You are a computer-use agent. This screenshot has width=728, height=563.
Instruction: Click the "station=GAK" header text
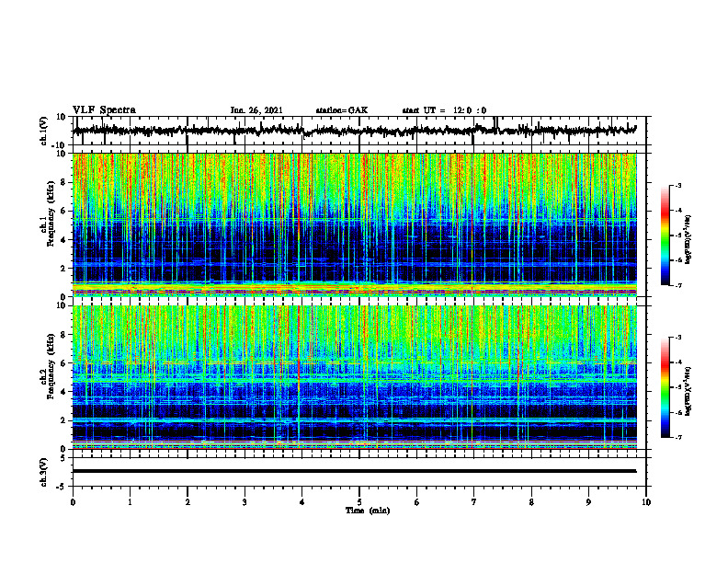342,110
